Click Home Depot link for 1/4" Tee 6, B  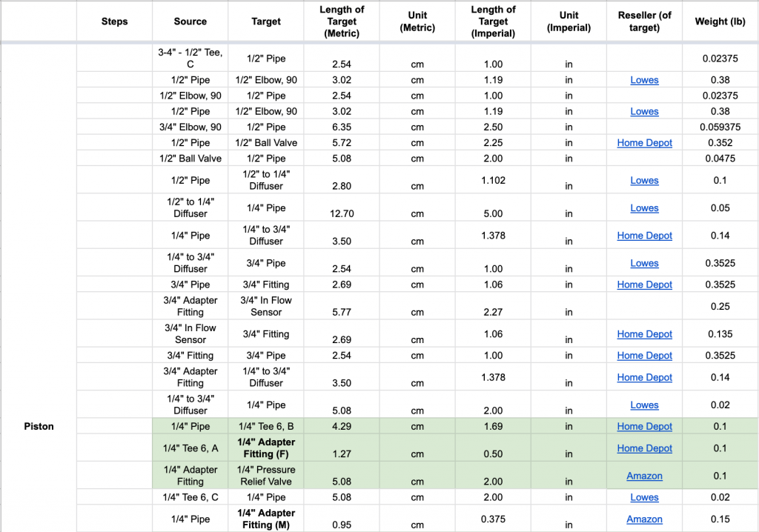644,427
